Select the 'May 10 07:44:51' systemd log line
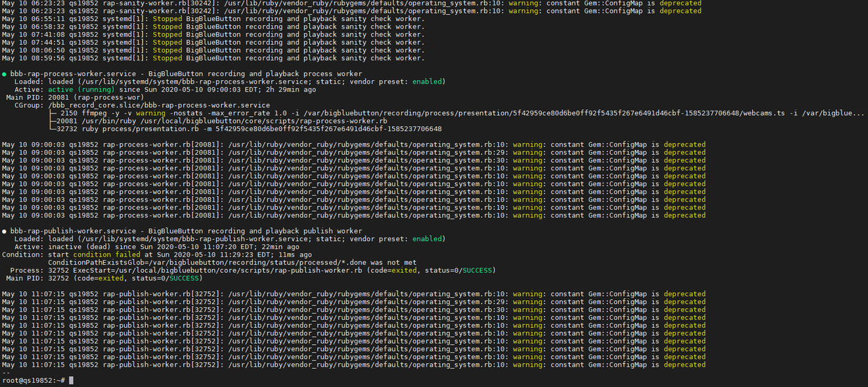 click(213, 43)
